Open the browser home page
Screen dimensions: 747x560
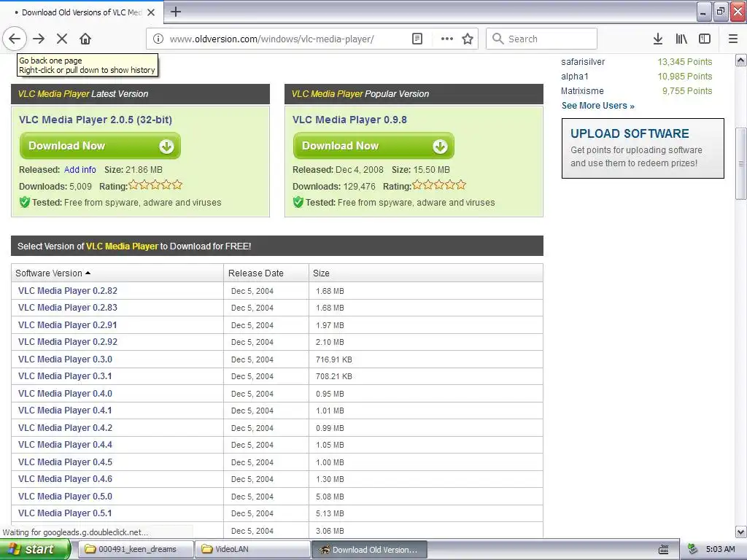[x=85, y=39]
